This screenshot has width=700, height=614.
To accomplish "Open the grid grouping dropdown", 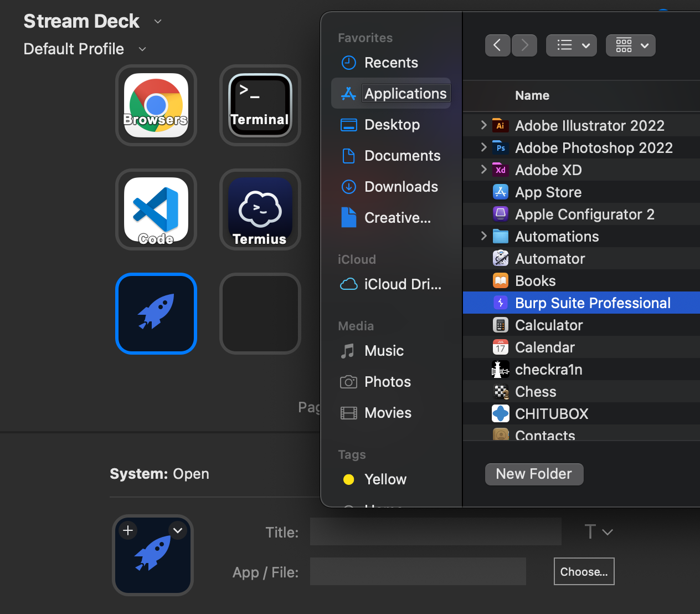I will click(631, 45).
